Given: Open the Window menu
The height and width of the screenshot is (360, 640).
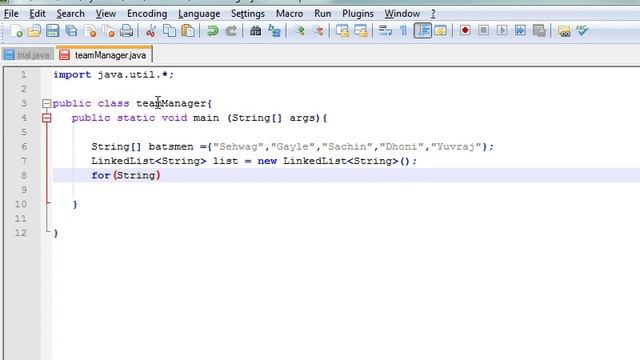Looking at the screenshot, I should point(402,14).
